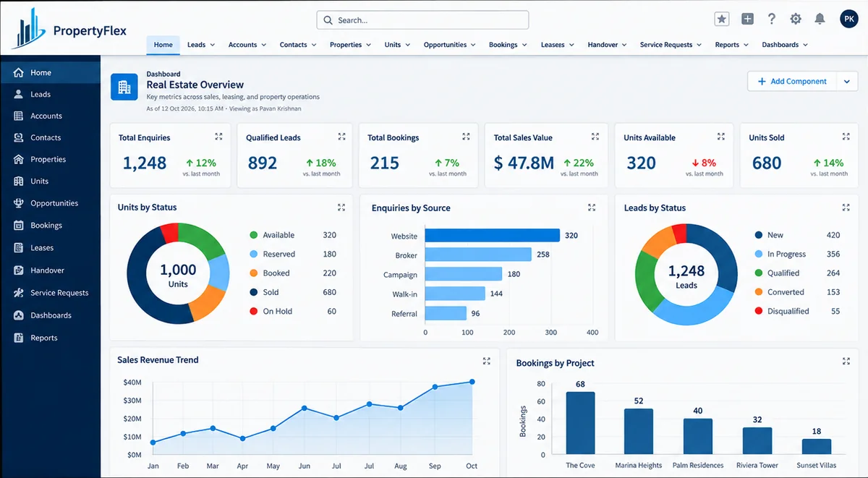868x478 pixels.
Task: Expand the Total Enquiries card
Action: click(x=219, y=137)
